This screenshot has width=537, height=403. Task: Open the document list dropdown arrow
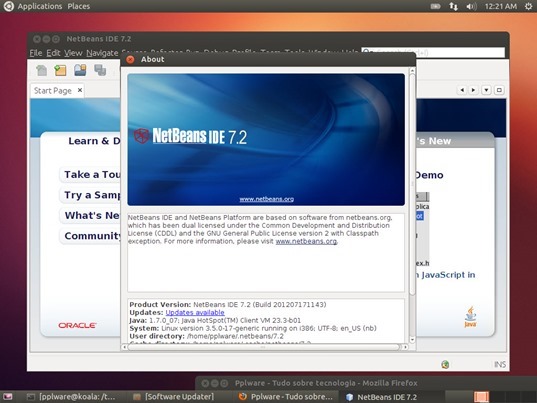pos(486,90)
